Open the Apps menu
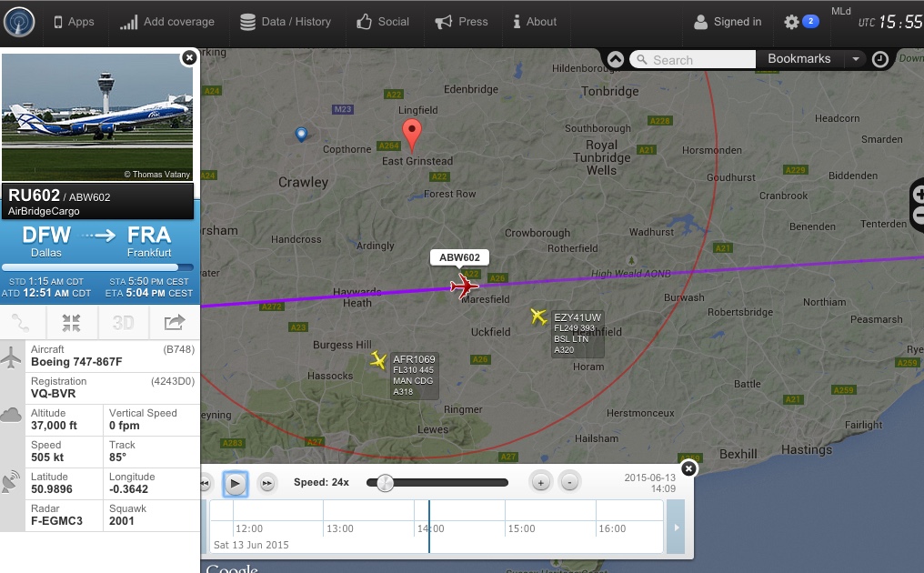The image size is (924, 573). [75, 22]
